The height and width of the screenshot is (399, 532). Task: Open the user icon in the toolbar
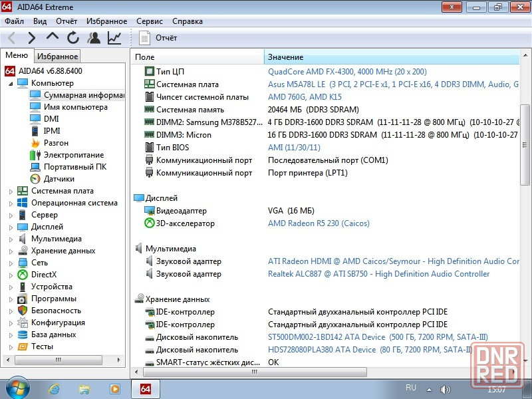pos(94,38)
